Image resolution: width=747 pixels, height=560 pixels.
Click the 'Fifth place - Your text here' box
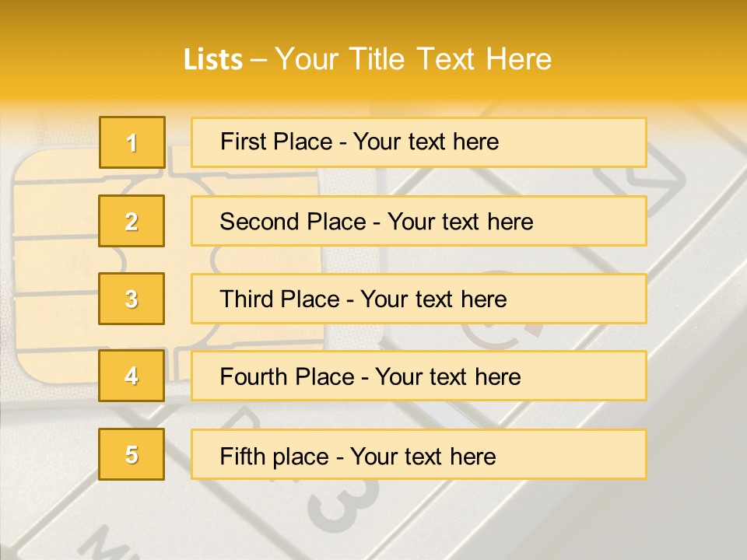419,454
